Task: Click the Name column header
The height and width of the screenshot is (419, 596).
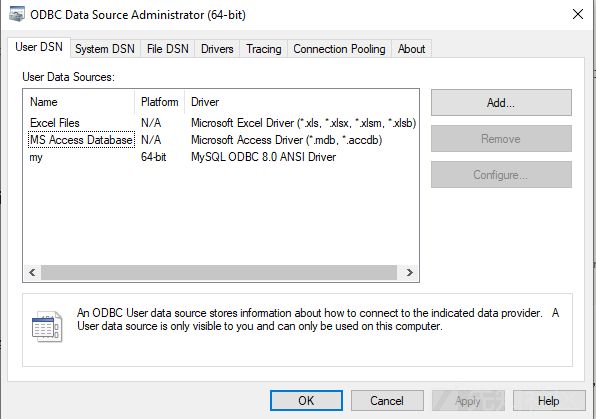Action: tap(79, 102)
